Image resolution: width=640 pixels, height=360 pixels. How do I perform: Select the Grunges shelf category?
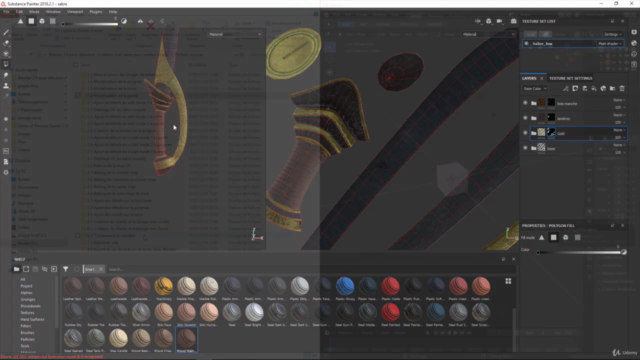28,300
